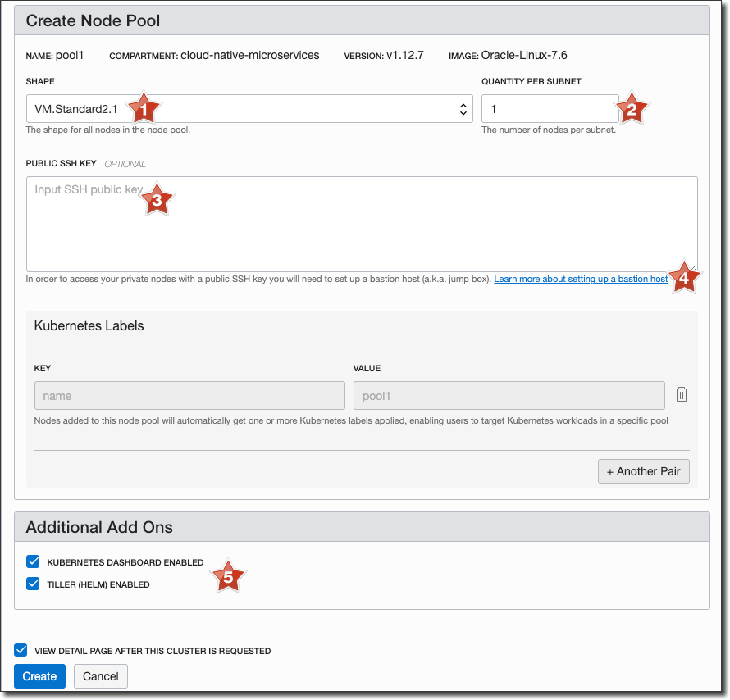Add a label with + Another Pair
This screenshot has height=700, width=730.
click(643, 471)
